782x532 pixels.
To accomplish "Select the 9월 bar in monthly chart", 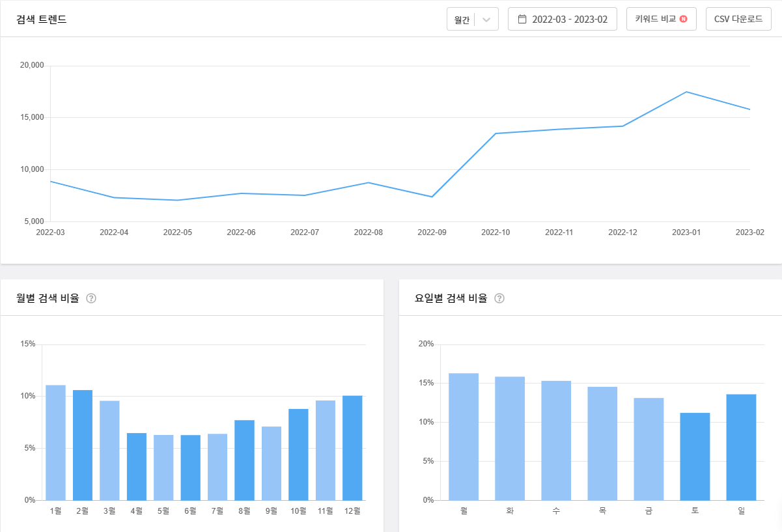I will tap(272, 464).
